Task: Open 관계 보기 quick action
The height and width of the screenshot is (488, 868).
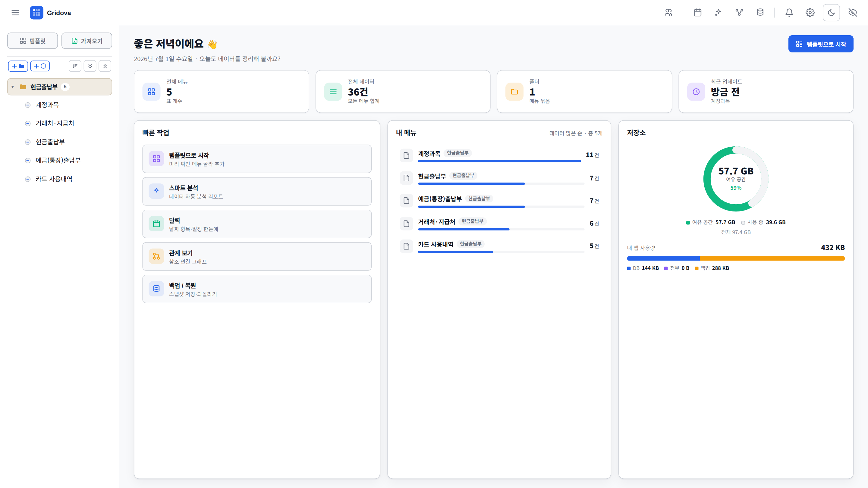Action: 257,257
